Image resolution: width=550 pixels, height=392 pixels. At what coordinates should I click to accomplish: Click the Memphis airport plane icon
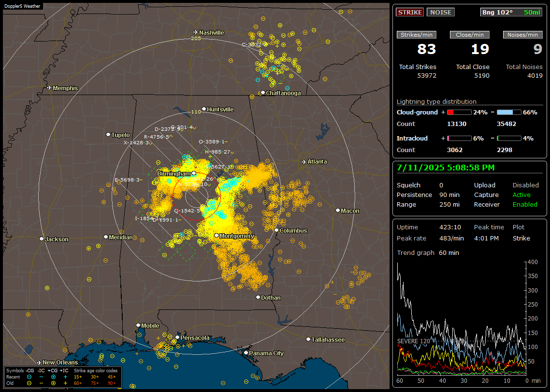[49, 87]
